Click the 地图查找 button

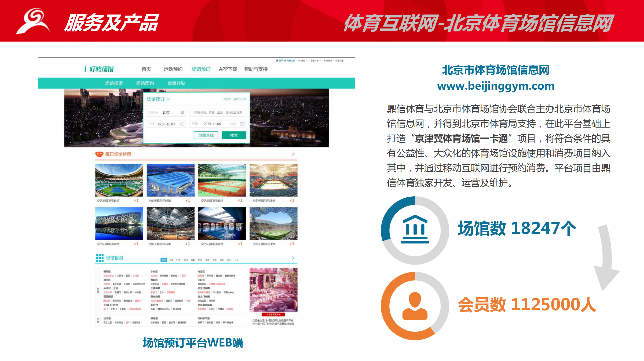(x=206, y=135)
